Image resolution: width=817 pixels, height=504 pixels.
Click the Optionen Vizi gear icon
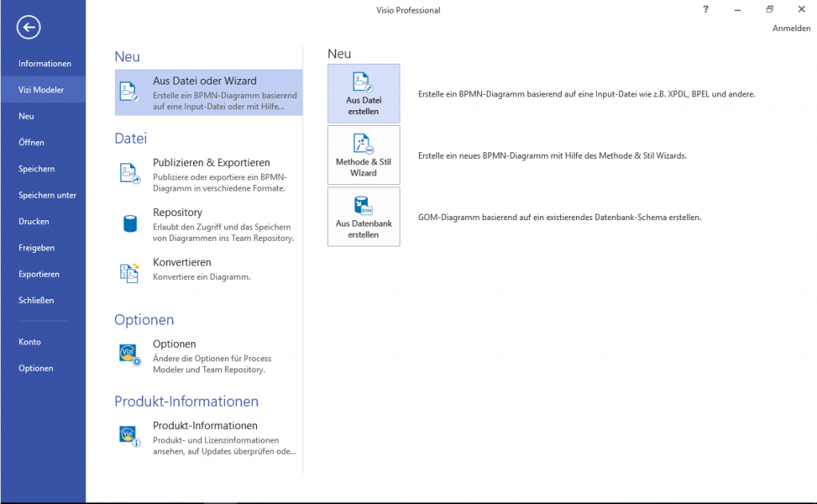coord(130,355)
